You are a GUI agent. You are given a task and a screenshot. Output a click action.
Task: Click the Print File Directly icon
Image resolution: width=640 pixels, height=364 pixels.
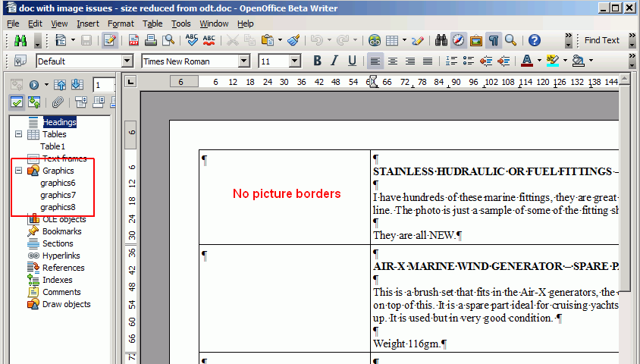tap(151, 40)
